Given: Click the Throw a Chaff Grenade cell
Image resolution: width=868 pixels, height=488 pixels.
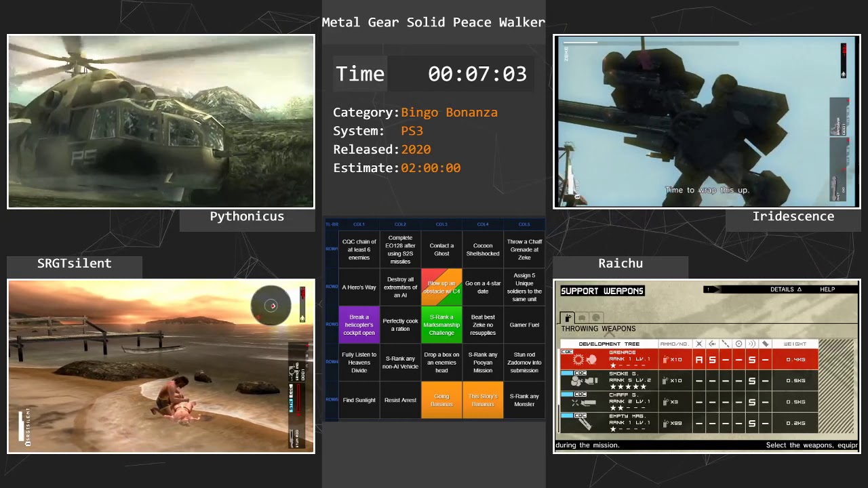Looking at the screenshot, I should 524,249.
